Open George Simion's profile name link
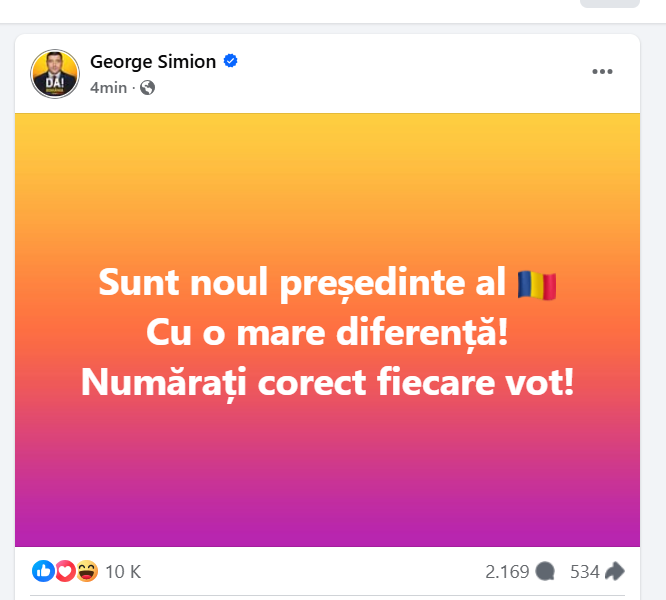Viewport: 666px width, 600px height. (153, 61)
